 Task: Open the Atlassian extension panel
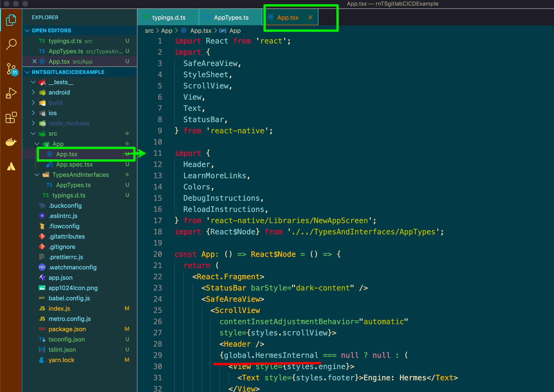(x=11, y=166)
